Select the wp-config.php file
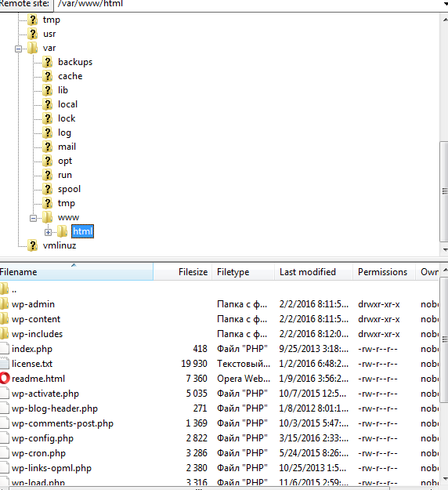This screenshot has width=448, height=490. [42, 438]
